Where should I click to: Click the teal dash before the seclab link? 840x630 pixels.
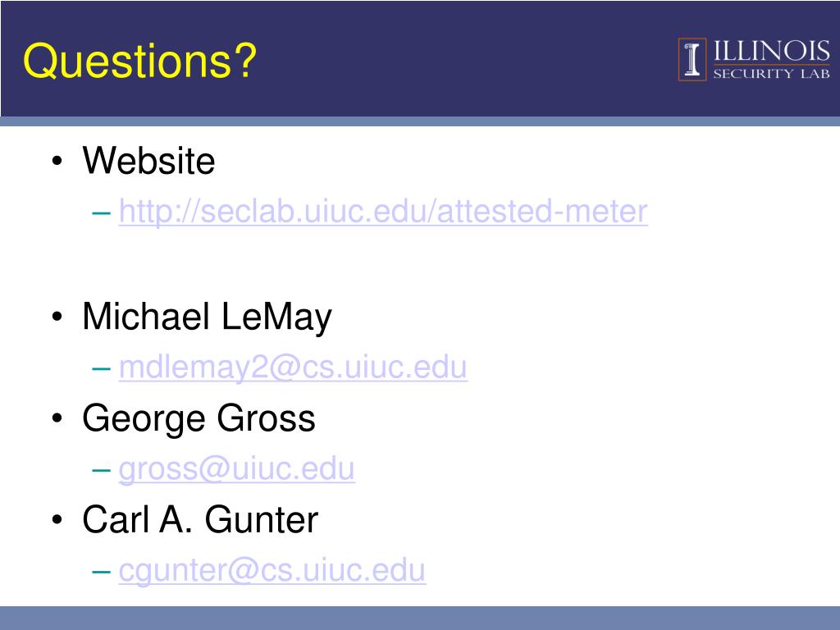tap(101, 212)
